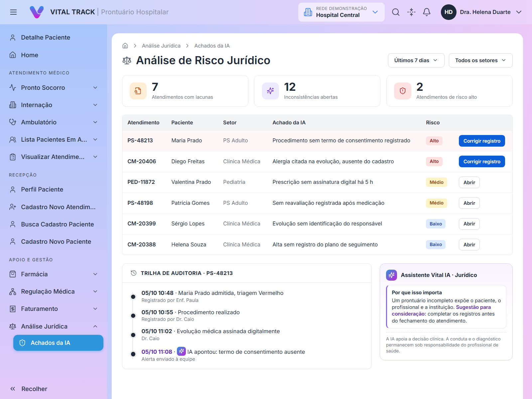Click the file icon on lacunas card

point(138,91)
